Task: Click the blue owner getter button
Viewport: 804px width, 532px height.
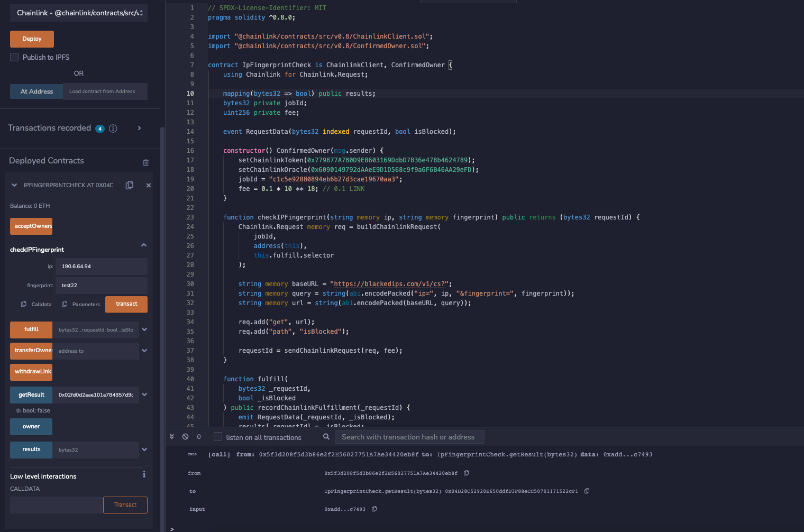Action: [x=31, y=427]
